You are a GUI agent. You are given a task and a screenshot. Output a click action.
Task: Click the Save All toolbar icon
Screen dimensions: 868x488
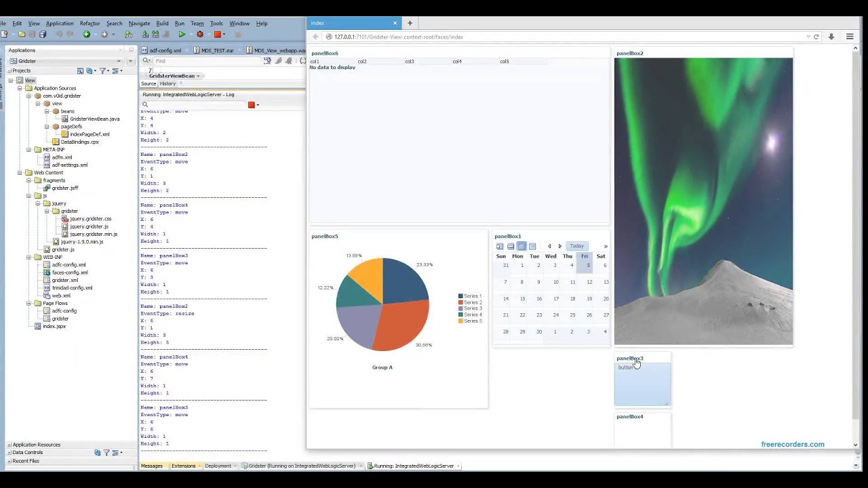pyautogui.click(x=43, y=34)
